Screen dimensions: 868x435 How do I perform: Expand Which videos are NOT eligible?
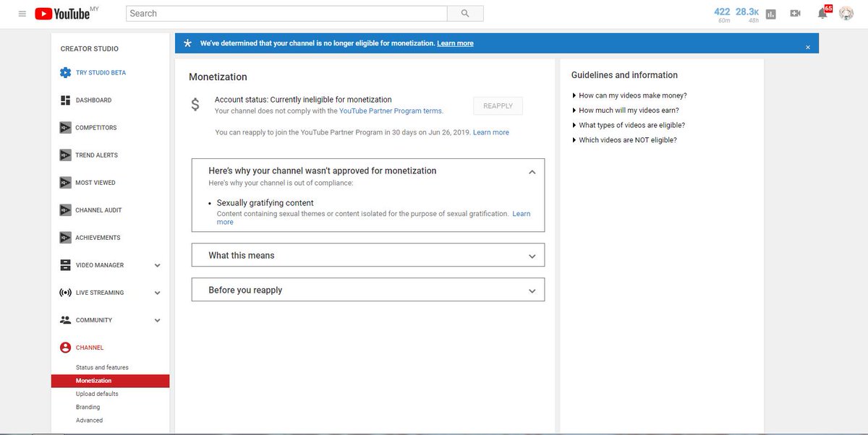(624, 140)
